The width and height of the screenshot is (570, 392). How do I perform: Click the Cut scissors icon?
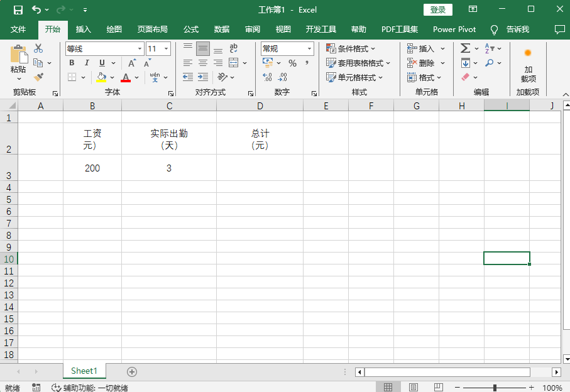coord(38,48)
